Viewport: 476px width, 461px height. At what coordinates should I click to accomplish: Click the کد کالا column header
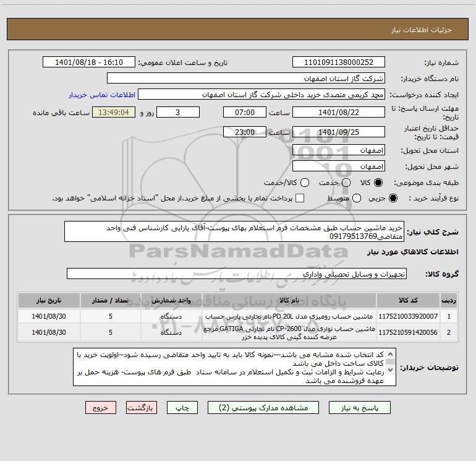pos(408,300)
